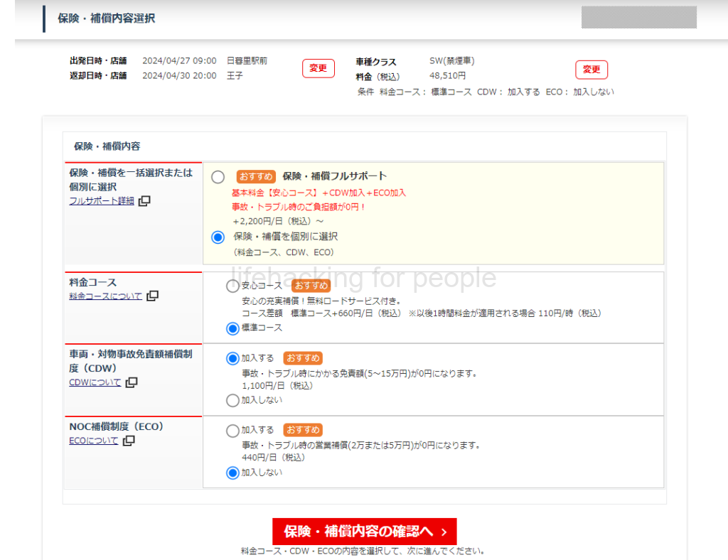Open the CDWについて link
This screenshot has width=728, height=560.
tap(95, 382)
